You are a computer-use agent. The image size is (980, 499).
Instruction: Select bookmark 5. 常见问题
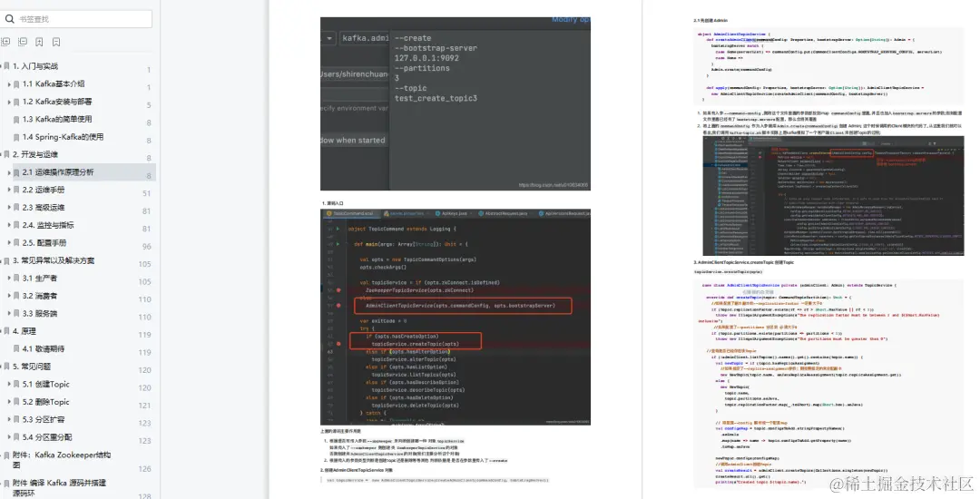pos(32,367)
